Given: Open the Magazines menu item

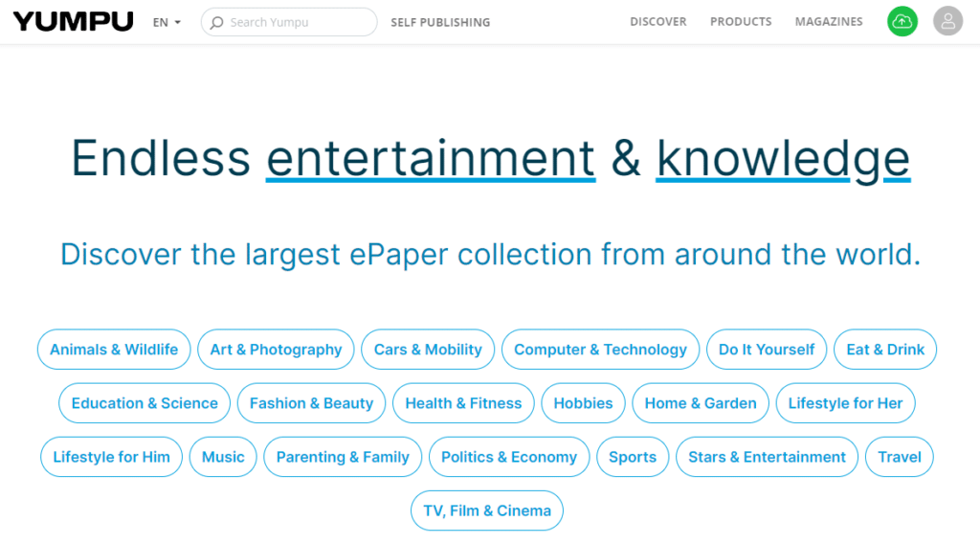Looking at the screenshot, I should pyautogui.click(x=829, y=22).
